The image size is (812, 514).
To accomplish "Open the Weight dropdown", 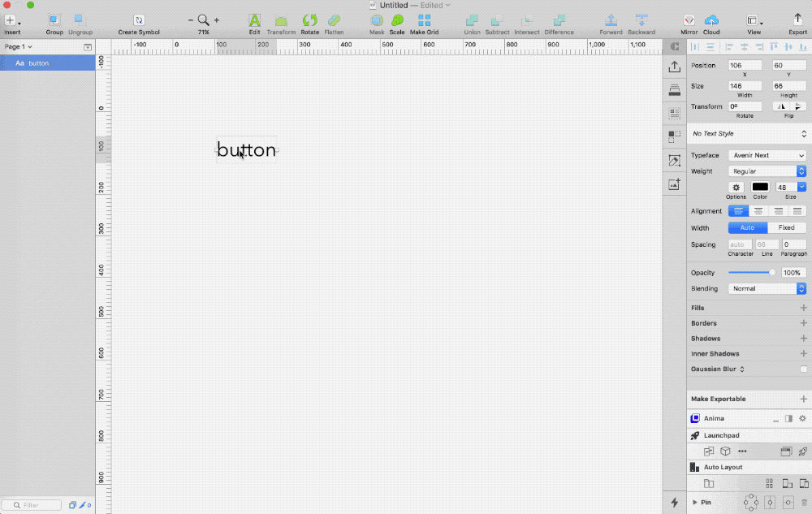I will [767, 171].
